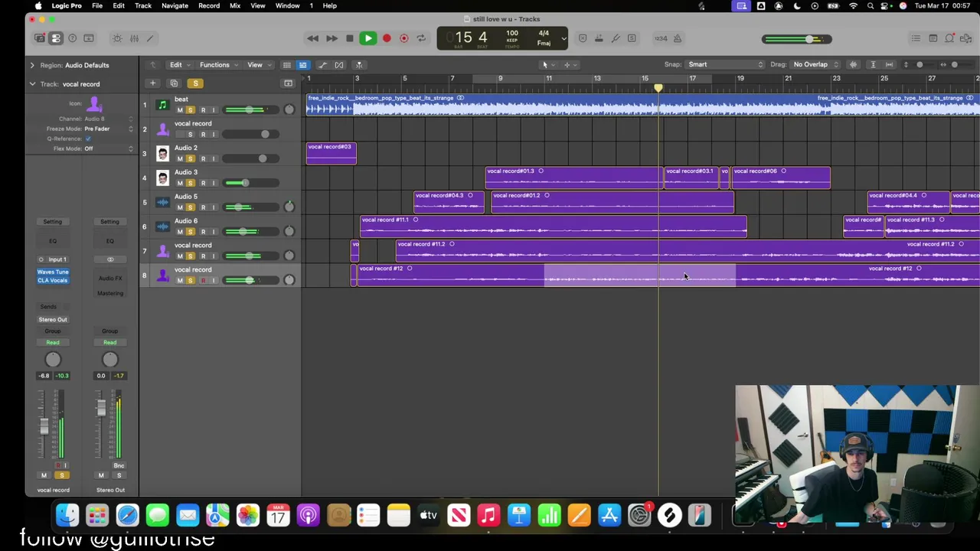
Task: Open the Mixer faders icon
Action: click(134, 38)
